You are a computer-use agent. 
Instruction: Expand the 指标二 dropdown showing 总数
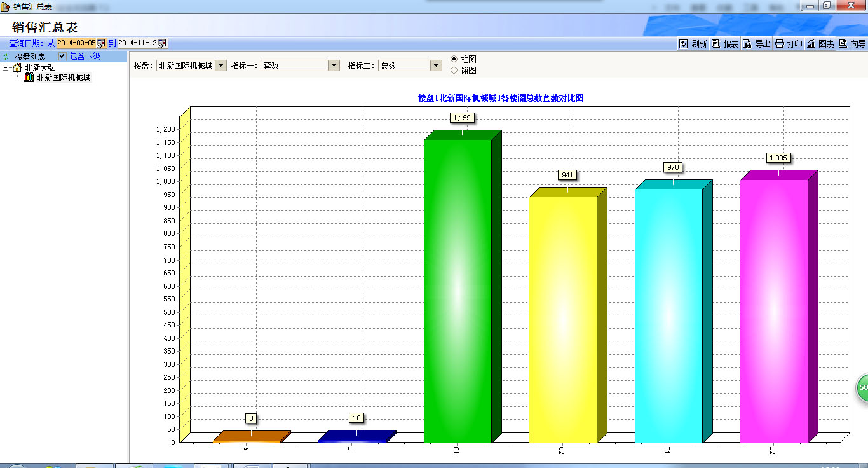click(435, 65)
